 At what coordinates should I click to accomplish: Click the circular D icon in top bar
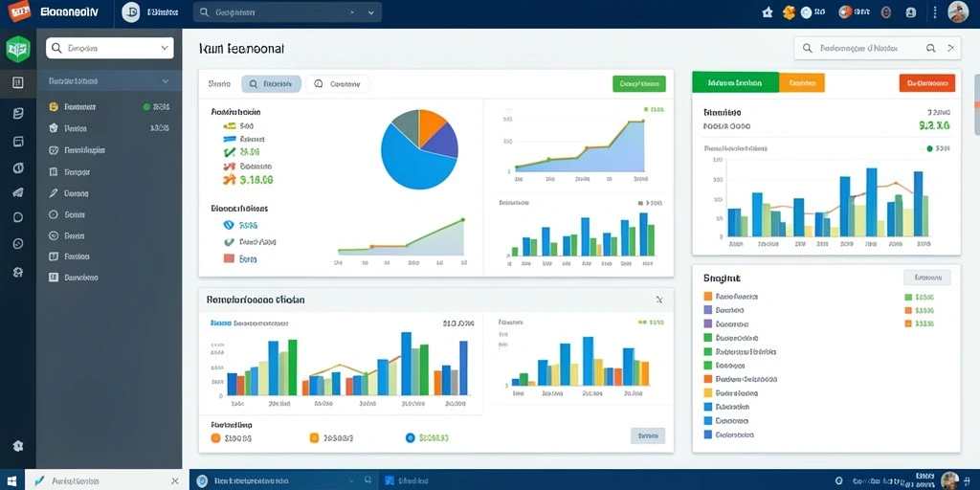pos(130,11)
